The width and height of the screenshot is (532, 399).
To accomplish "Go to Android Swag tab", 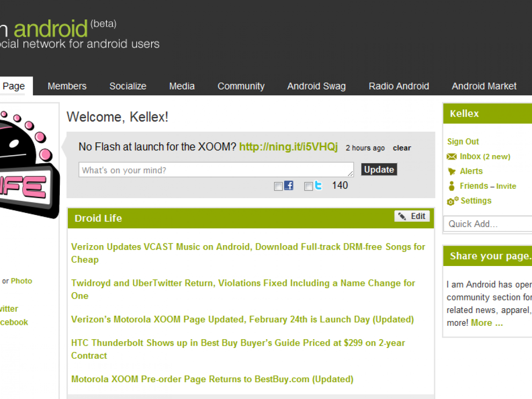I will tap(317, 86).
